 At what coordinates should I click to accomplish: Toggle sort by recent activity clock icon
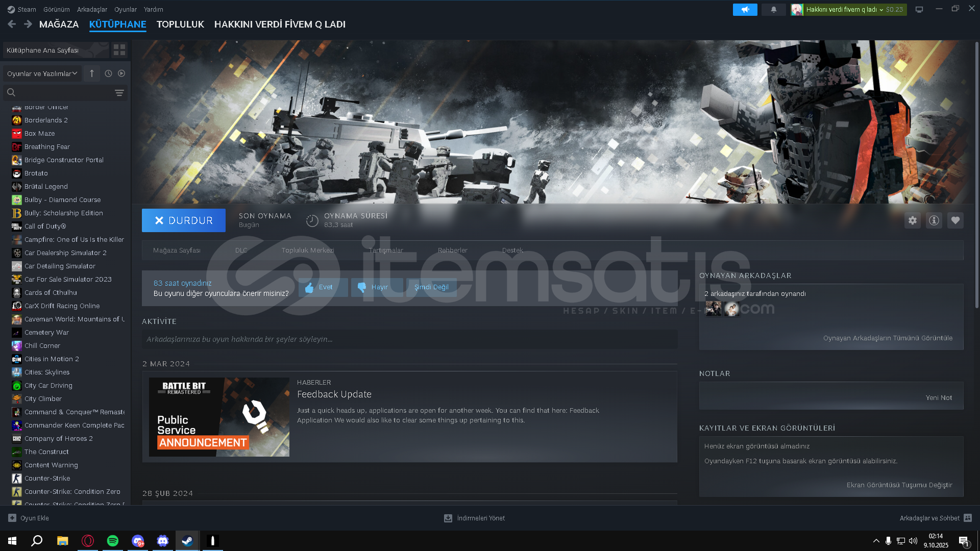tap(108, 73)
